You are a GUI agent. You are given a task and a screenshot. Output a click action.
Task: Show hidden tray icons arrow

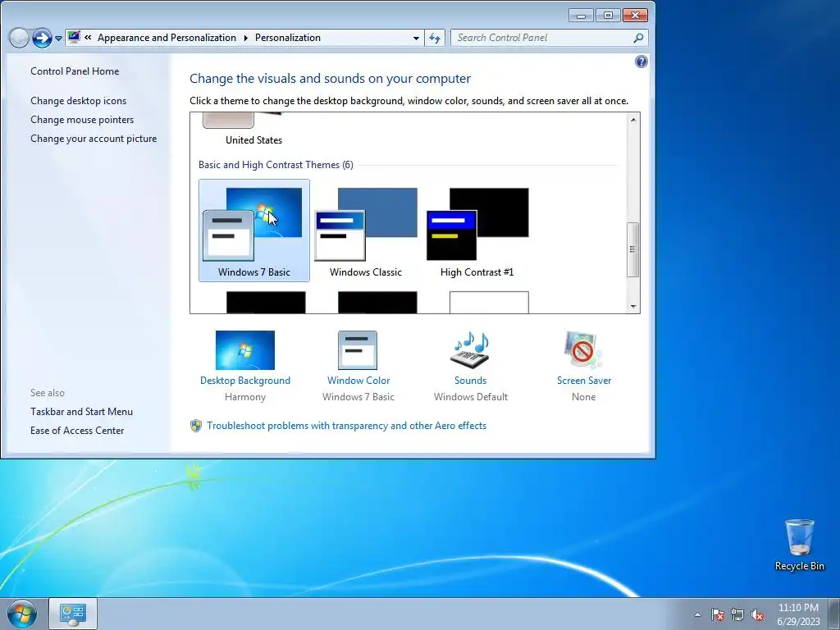pyautogui.click(x=697, y=614)
